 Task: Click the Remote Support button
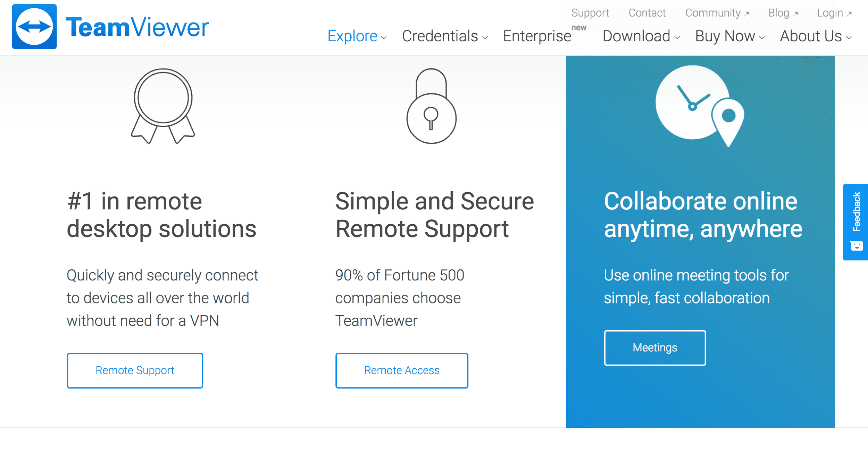click(135, 370)
